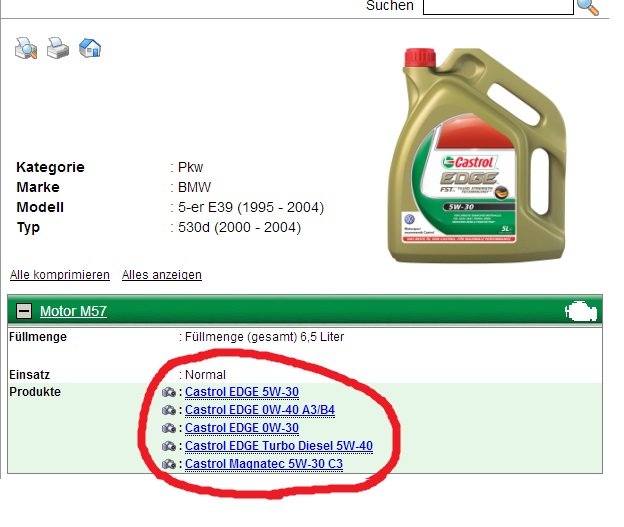Click Alles anzeigen link
This screenshot has width=624, height=527.
162,275
